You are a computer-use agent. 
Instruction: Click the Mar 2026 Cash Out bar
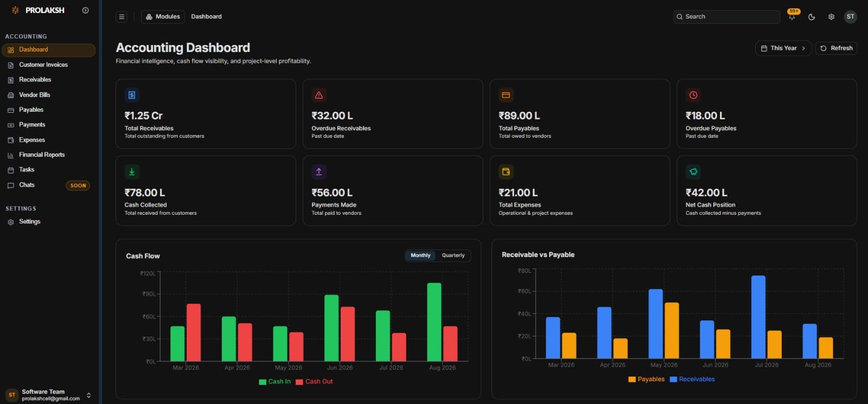click(194, 332)
